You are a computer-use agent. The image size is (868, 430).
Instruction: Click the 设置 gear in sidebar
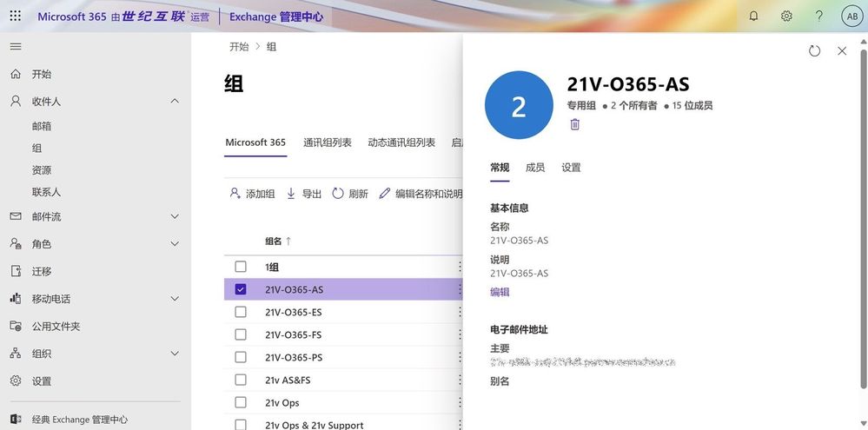click(x=16, y=380)
